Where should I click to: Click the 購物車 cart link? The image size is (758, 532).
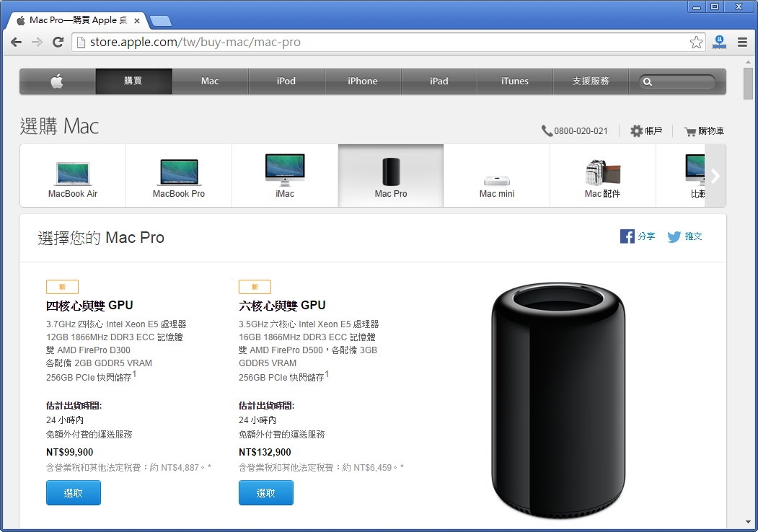click(x=711, y=131)
